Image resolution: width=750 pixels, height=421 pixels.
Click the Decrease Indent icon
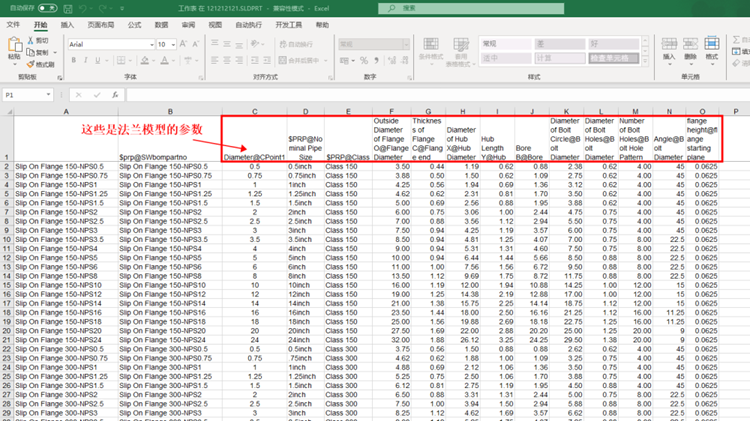click(254, 60)
